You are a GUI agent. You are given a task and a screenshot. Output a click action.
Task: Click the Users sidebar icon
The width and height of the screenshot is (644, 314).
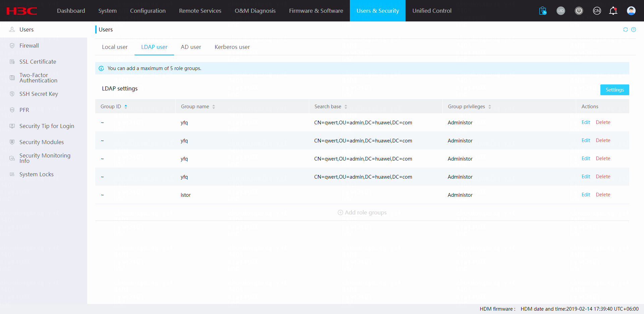[x=12, y=29]
